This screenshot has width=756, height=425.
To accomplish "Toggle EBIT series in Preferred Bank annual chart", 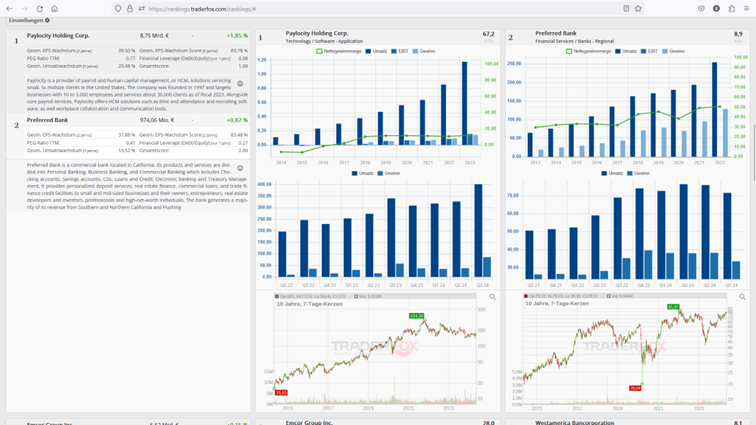I will [x=650, y=51].
